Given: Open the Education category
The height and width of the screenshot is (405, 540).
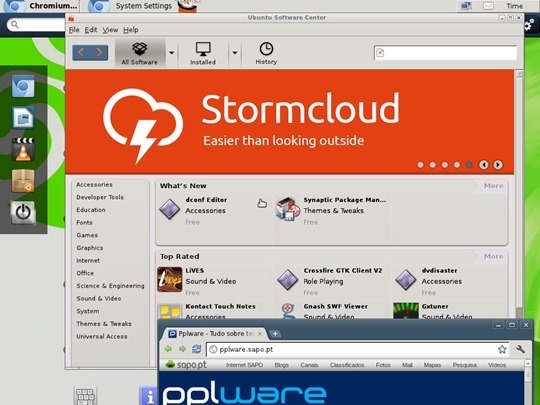Looking at the screenshot, I should [91, 210].
